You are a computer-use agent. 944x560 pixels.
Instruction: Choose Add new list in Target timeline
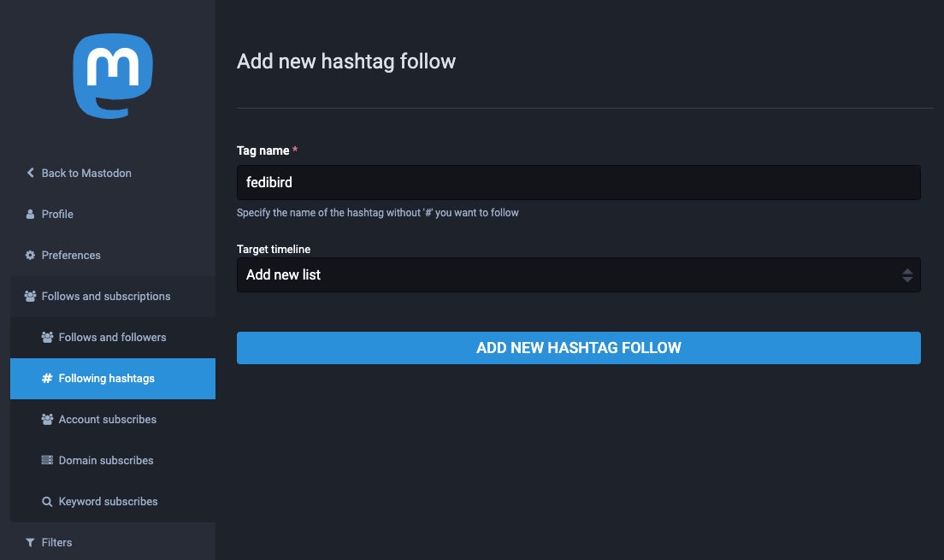click(578, 274)
